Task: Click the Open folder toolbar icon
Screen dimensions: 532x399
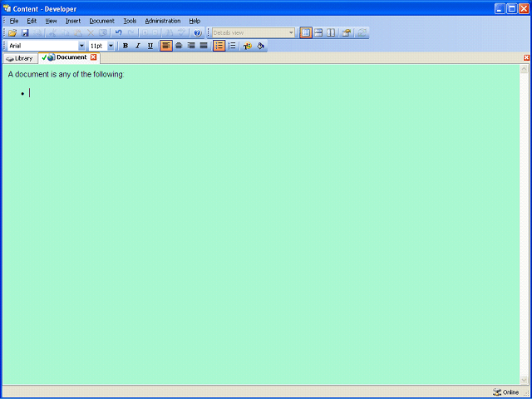Action: [x=12, y=33]
